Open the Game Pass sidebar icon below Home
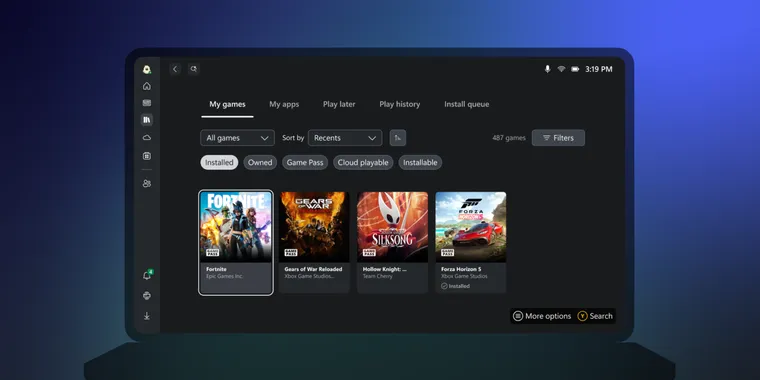Viewport: 760px width, 380px height. 147,103
